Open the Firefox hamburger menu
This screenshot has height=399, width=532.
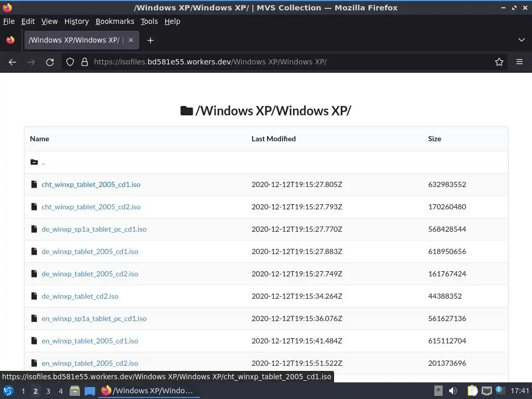click(519, 62)
